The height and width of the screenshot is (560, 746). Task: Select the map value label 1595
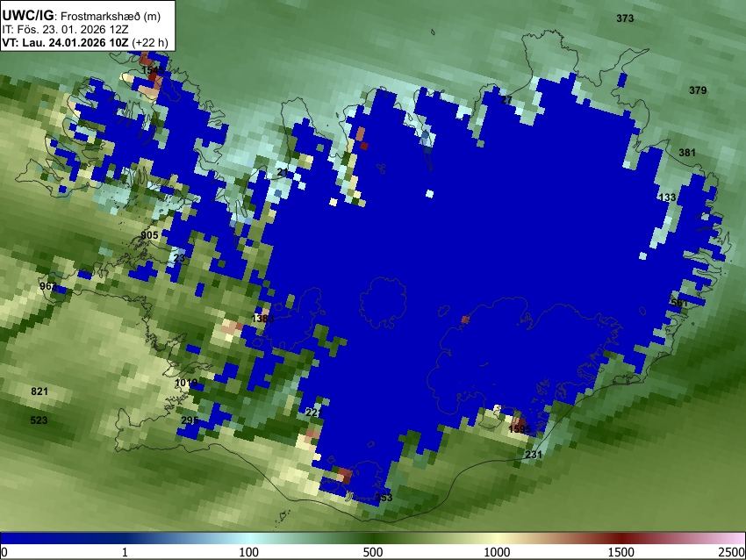[519, 429]
